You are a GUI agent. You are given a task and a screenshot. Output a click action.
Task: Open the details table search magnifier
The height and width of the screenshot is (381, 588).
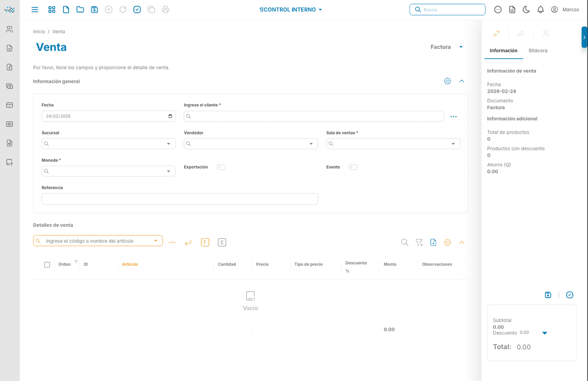(405, 243)
